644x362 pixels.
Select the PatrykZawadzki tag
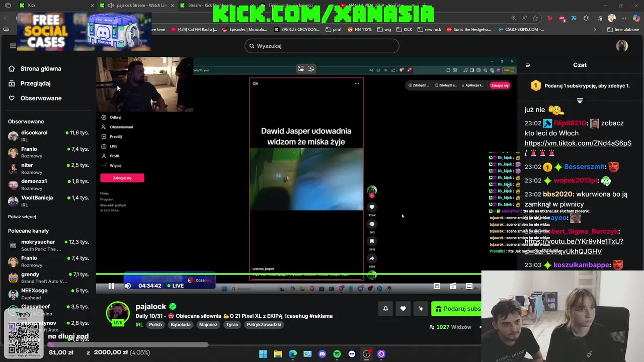tap(264, 325)
